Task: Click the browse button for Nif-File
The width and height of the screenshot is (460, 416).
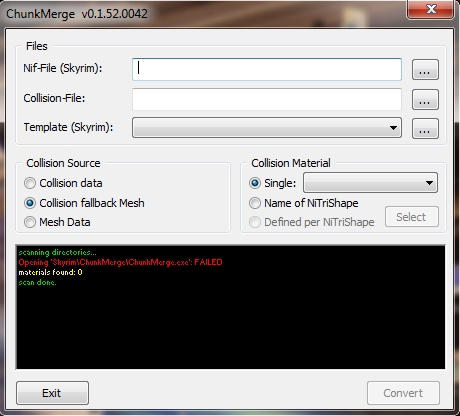Action: (425, 70)
